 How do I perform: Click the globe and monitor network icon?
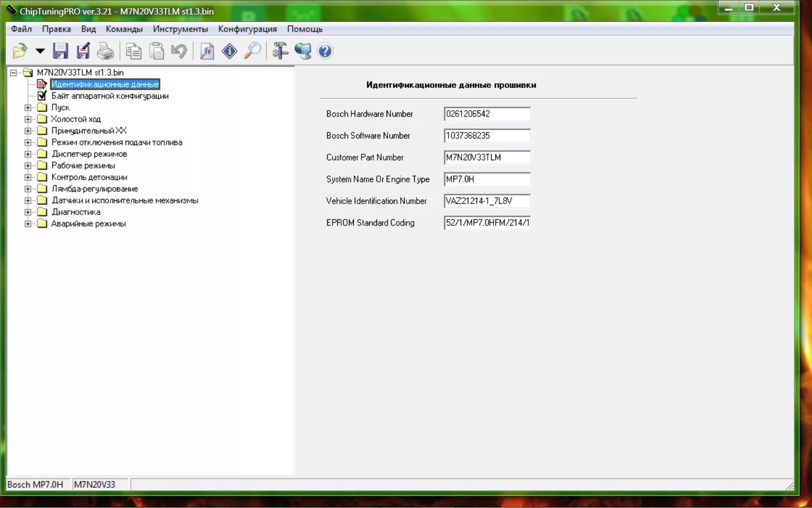[x=303, y=51]
